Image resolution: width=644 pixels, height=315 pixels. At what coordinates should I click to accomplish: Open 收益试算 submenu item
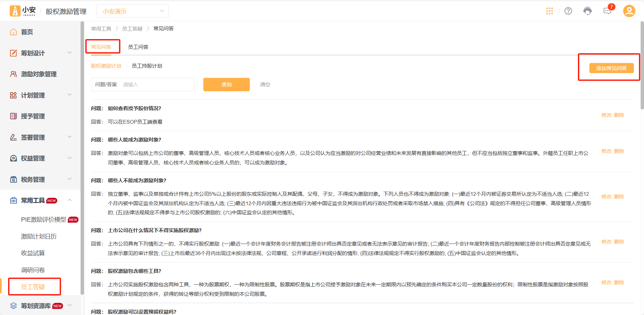[x=33, y=253]
